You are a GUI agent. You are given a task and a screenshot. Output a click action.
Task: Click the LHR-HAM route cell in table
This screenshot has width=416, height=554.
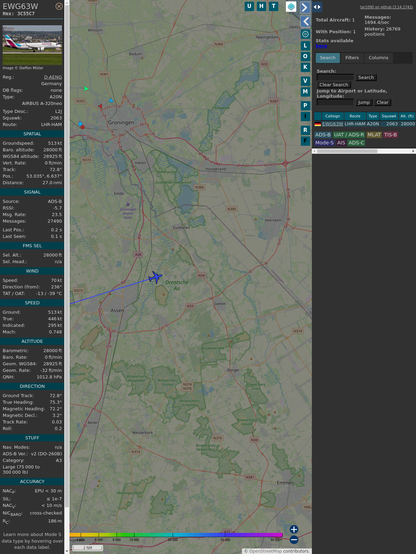coord(355,124)
